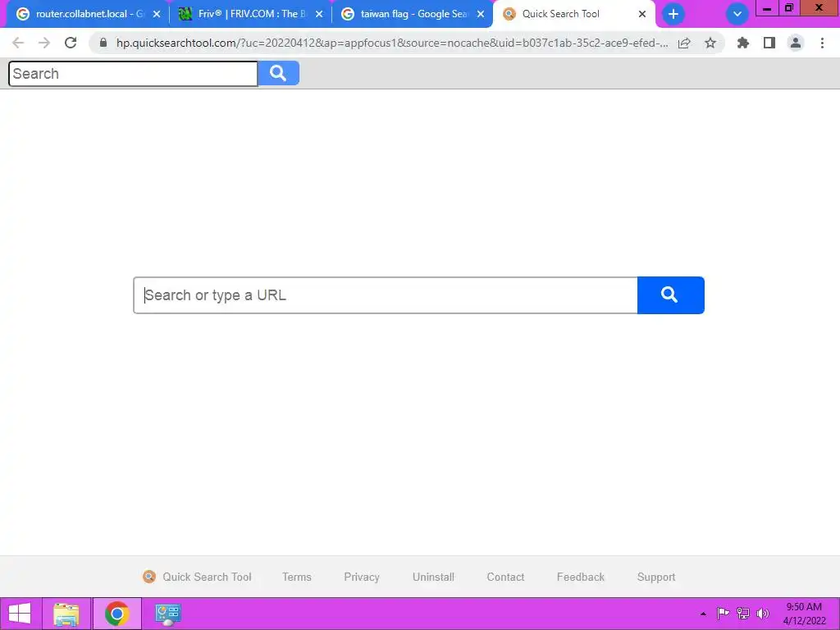Open the Quick Search Tool footer link
This screenshot has width=840, height=630.
click(x=207, y=577)
